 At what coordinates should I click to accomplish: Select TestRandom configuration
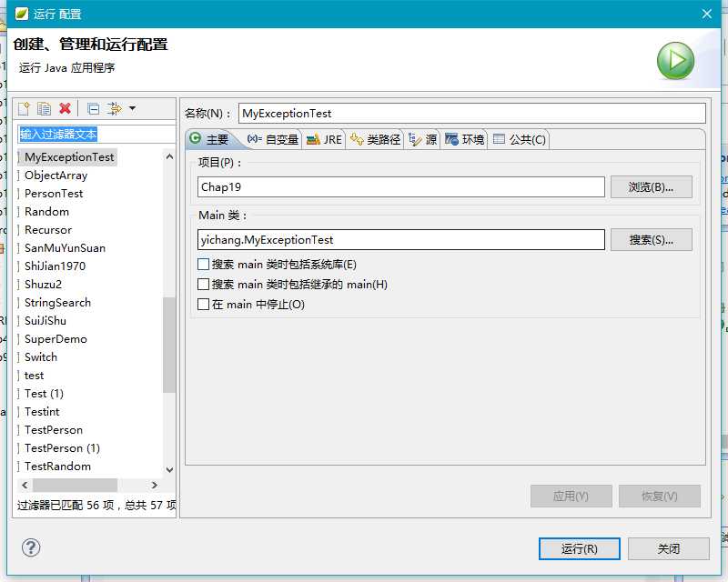(x=57, y=466)
